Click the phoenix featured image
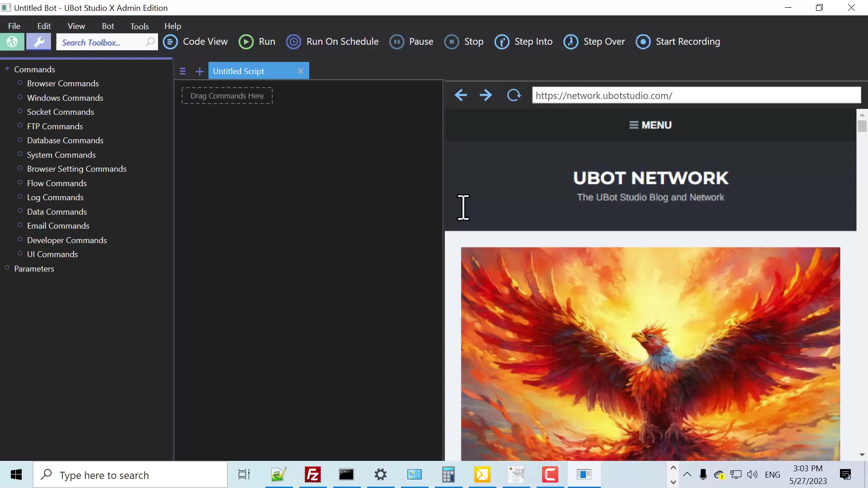Viewport: 868px width, 488px height. [x=651, y=354]
